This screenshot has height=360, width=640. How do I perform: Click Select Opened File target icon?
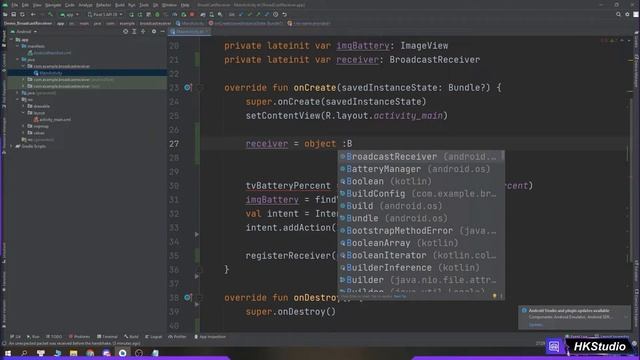pos(125,31)
